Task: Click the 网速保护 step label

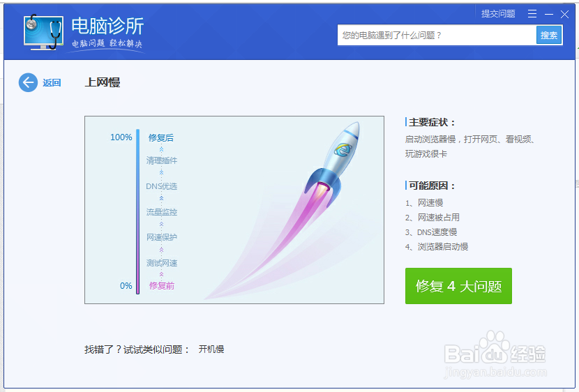Action: 162,237
